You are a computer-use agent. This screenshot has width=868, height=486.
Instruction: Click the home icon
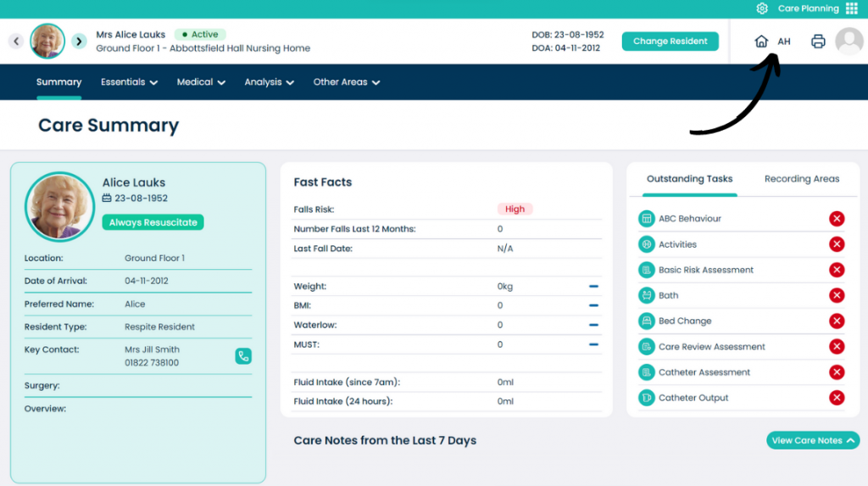click(761, 41)
